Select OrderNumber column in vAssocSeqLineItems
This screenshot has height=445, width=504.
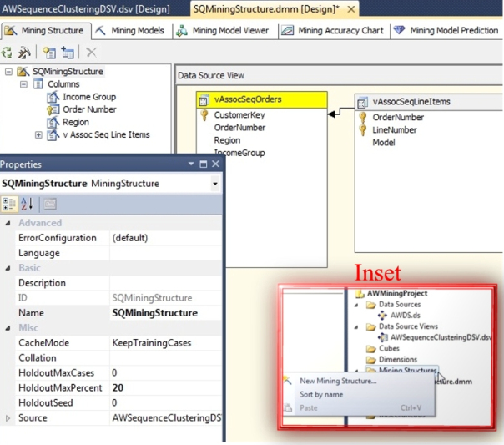pyautogui.click(x=398, y=118)
